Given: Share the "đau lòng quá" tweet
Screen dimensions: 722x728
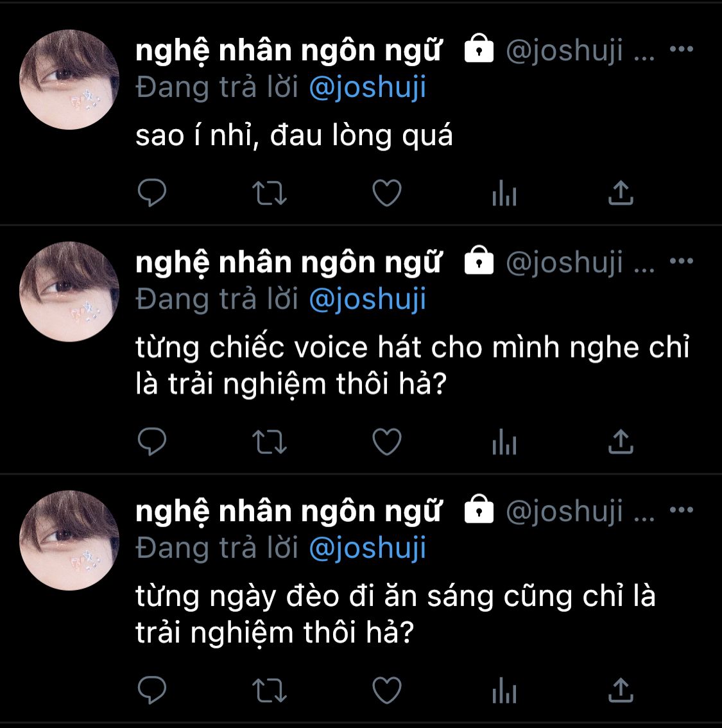Looking at the screenshot, I should point(621,193).
